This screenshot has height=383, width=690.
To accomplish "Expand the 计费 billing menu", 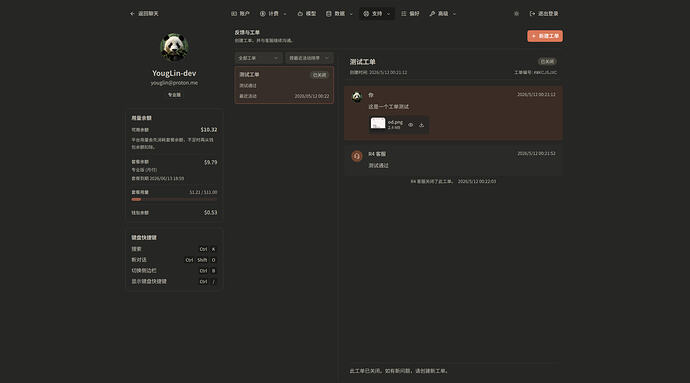I will tap(273, 14).
